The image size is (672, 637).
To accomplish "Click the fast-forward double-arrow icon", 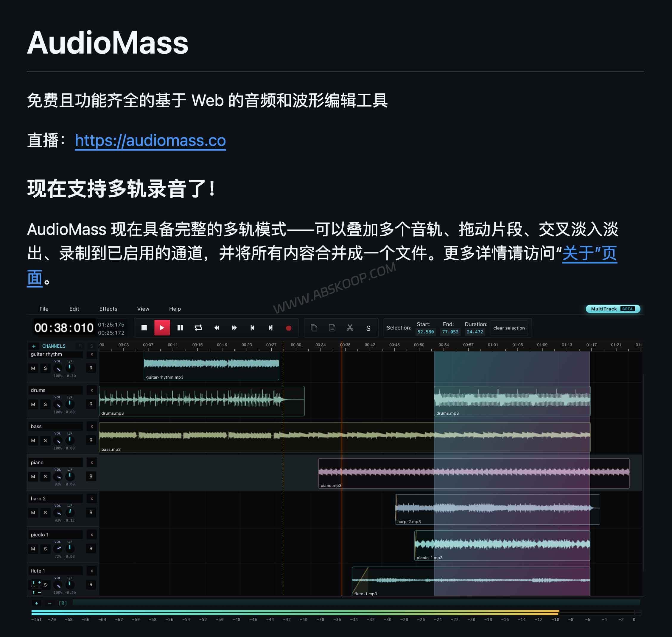I will click(234, 328).
